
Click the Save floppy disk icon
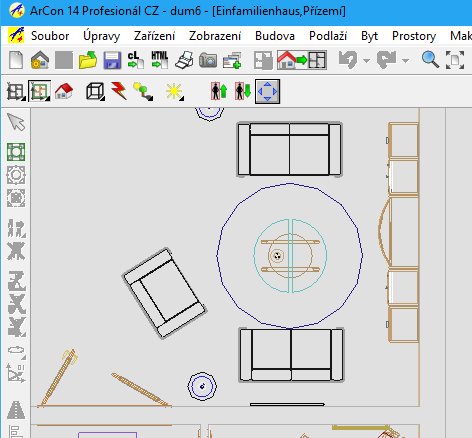pyautogui.click(x=112, y=60)
